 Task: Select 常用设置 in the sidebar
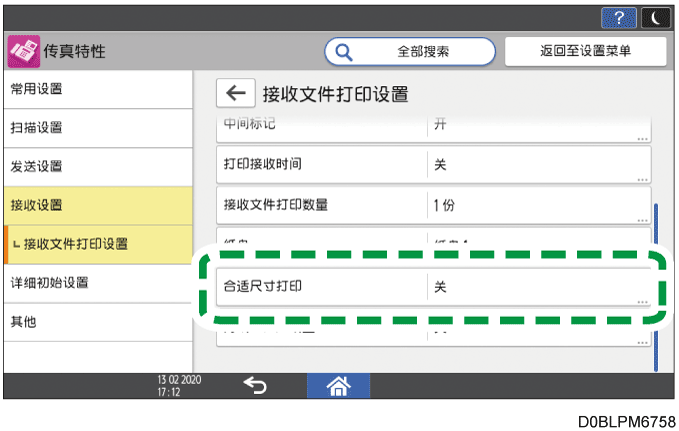coord(98,89)
